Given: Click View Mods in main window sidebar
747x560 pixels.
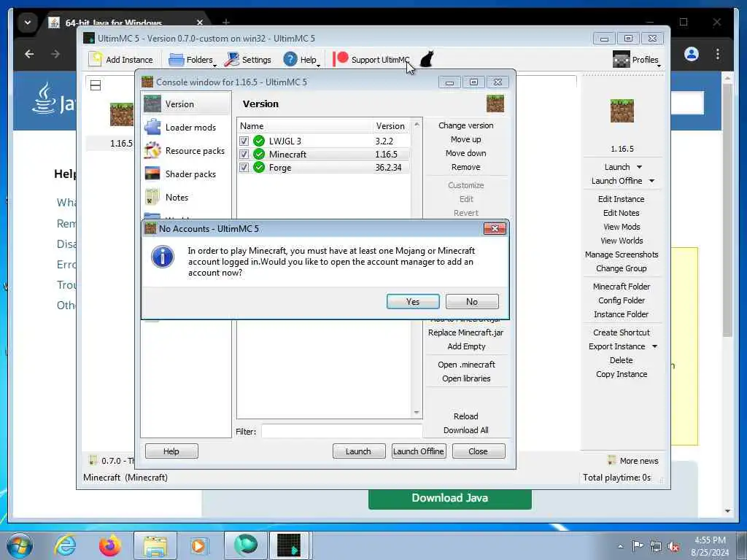Looking at the screenshot, I should 622,227.
